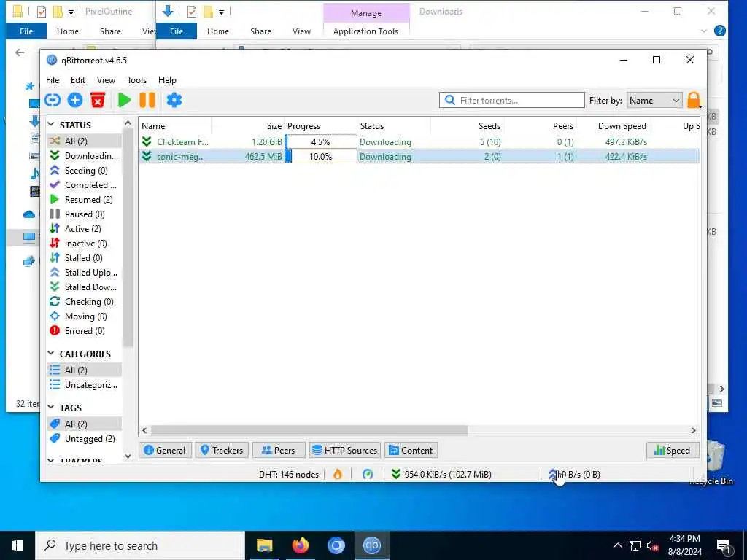Select the Stalled Uploading filter
Viewport: 747px width, 560px height.
click(x=84, y=273)
